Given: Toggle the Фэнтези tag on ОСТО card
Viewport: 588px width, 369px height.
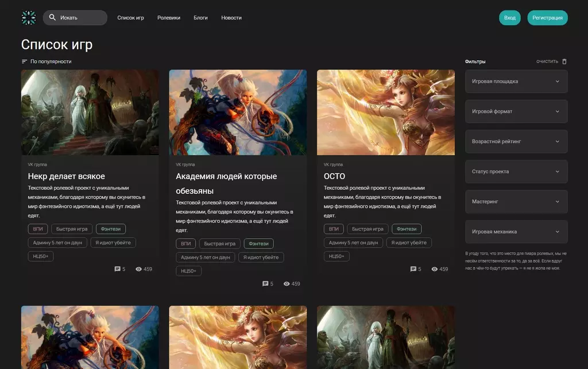Looking at the screenshot, I should click(407, 229).
